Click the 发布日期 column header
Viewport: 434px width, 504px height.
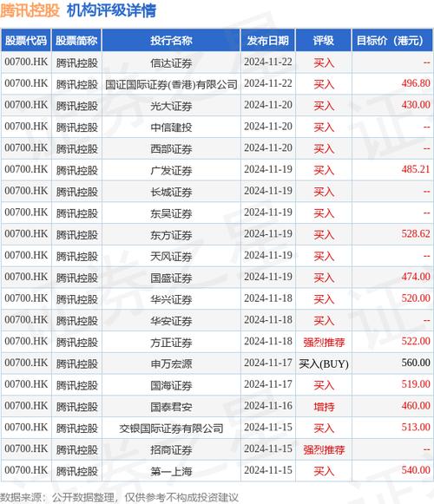[x=267, y=41]
